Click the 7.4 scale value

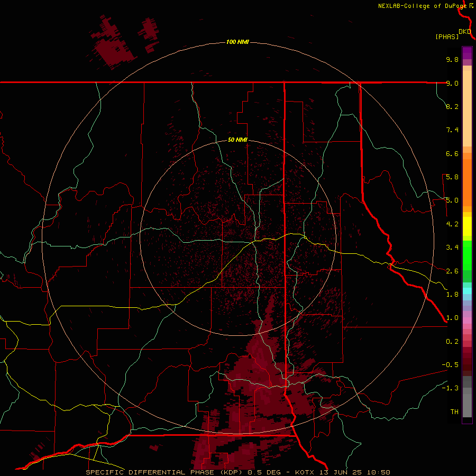pos(452,130)
